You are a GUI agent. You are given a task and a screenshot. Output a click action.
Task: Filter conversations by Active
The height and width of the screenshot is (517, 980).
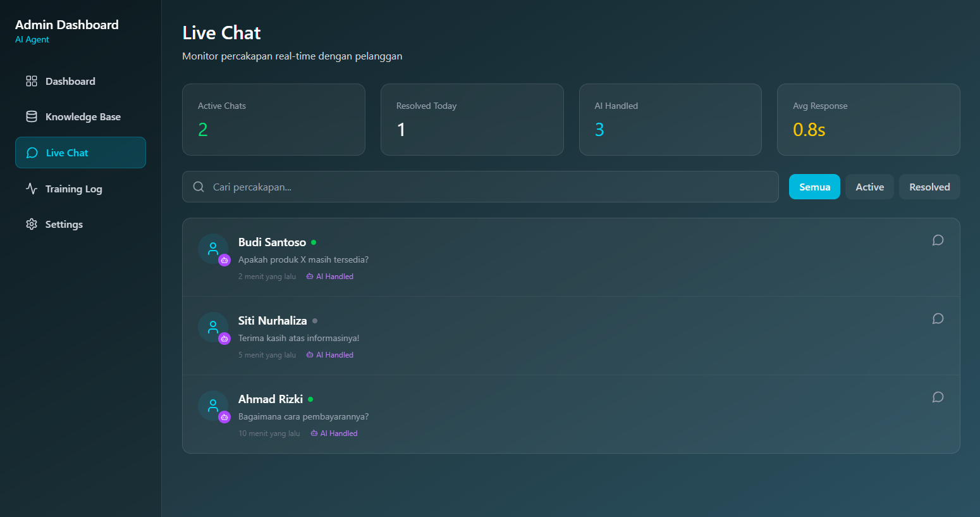pos(869,187)
